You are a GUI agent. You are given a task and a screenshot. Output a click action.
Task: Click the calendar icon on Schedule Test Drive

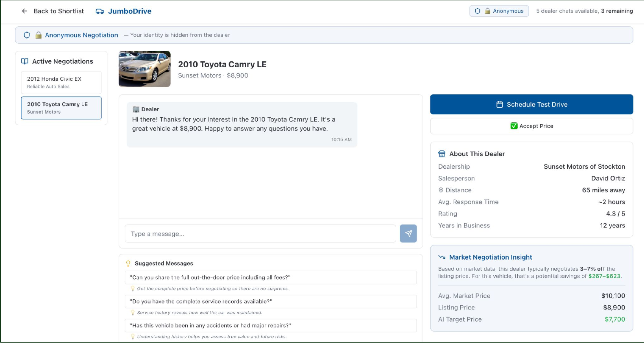[500, 105]
